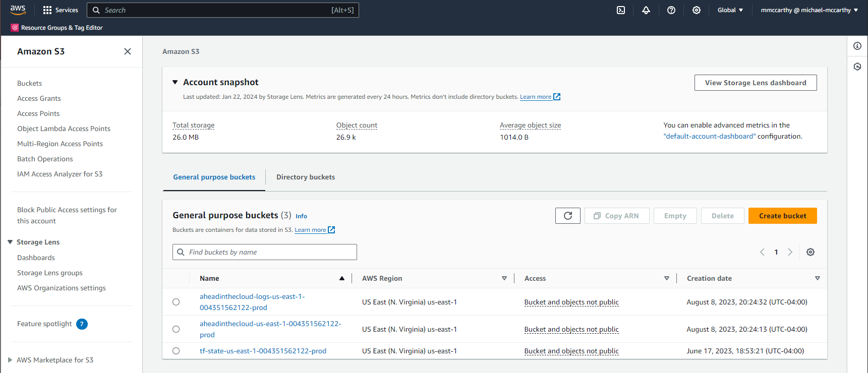Select radio for aheadinthecloud-logs bucket

tap(176, 302)
